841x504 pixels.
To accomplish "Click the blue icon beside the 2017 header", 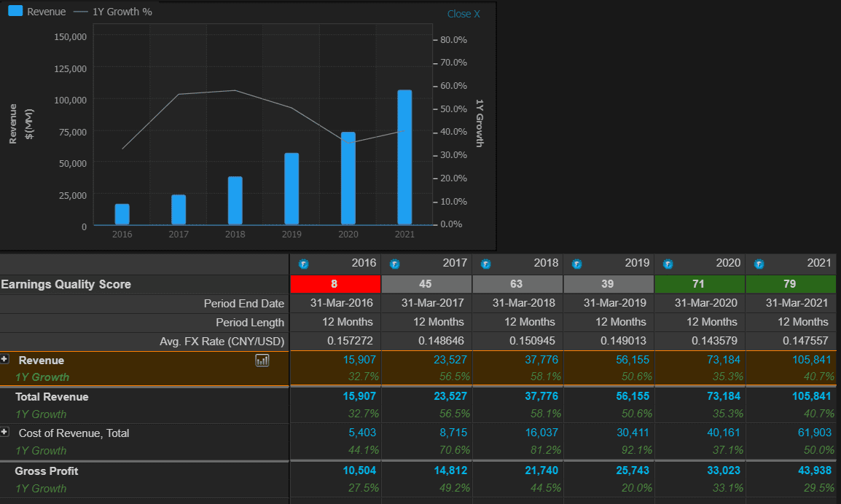I will (x=394, y=264).
